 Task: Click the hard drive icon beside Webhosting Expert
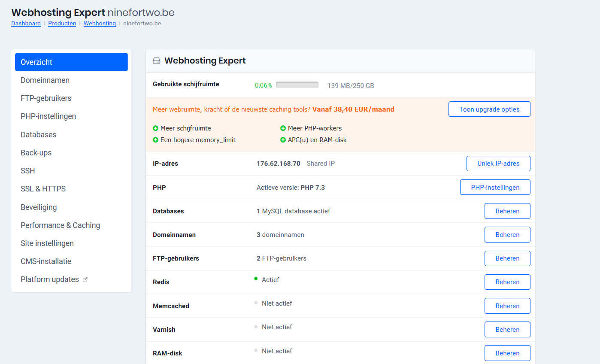tap(157, 61)
